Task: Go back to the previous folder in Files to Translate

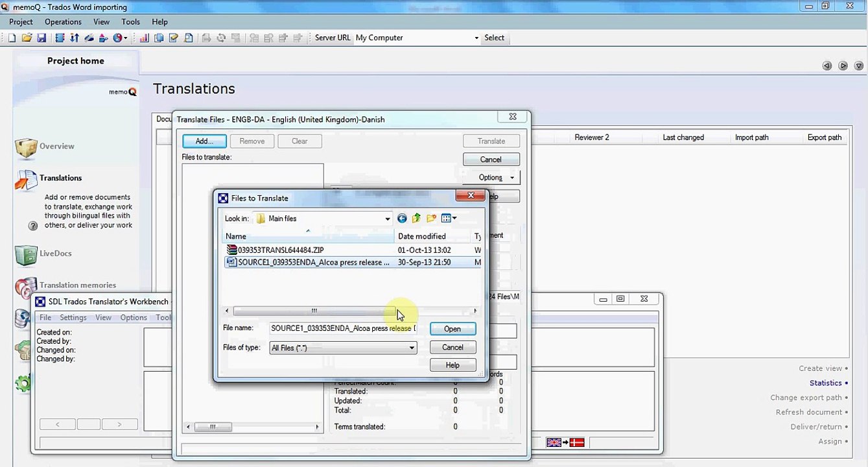Action: coord(402,219)
